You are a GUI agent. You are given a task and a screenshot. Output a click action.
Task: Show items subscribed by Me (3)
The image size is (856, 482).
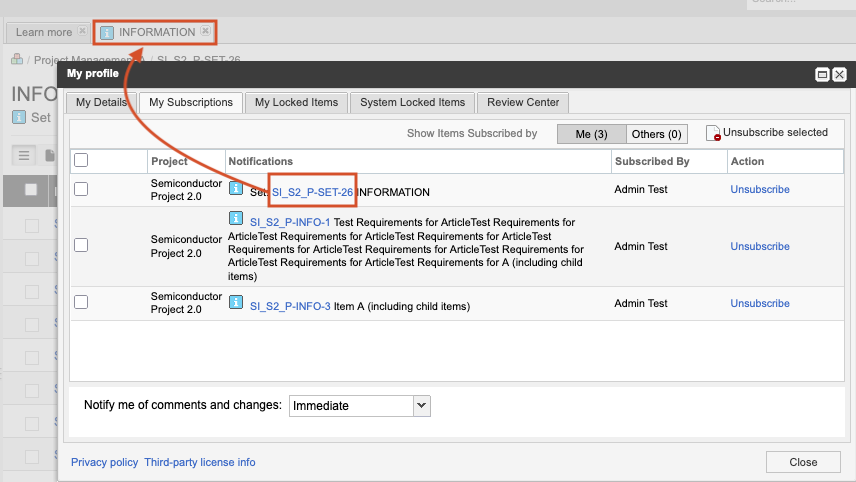[x=591, y=134]
